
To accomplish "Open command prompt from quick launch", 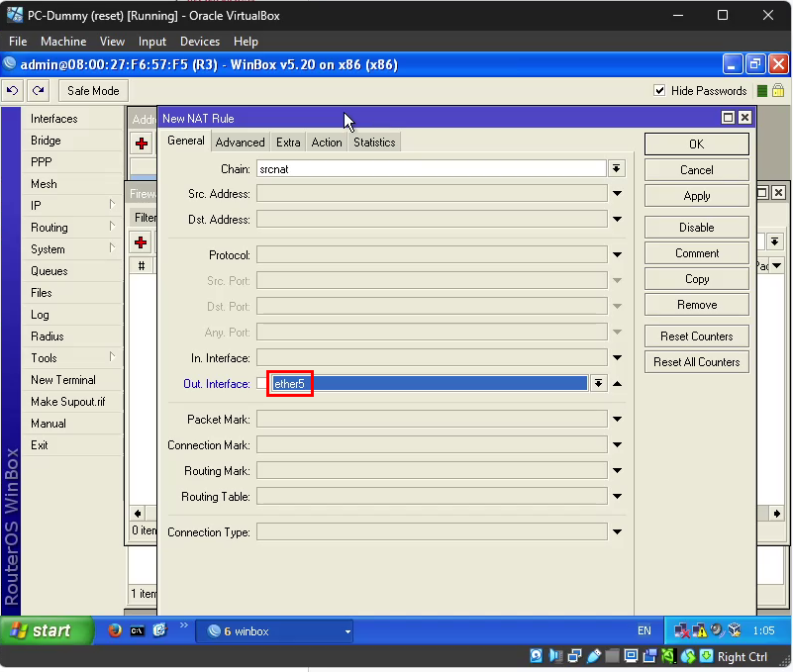I will coord(138,631).
